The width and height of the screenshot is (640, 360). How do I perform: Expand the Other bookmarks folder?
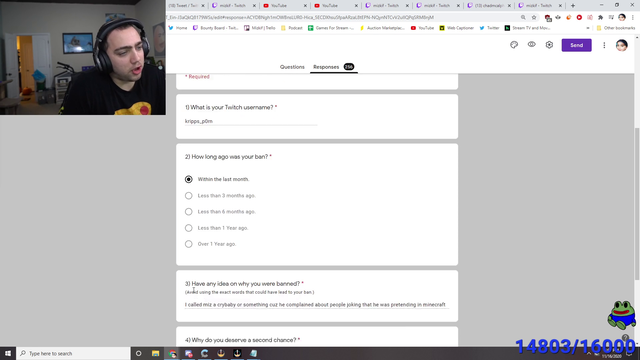[616, 28]
